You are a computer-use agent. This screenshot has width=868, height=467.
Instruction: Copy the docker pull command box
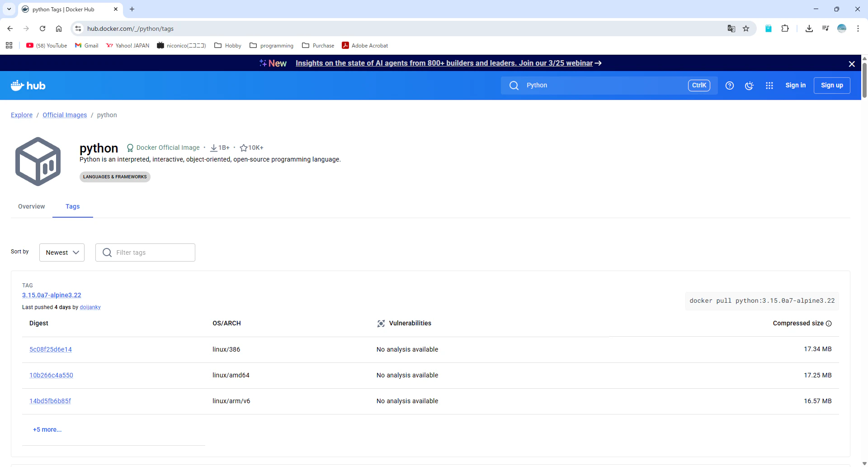click(762, 301)
